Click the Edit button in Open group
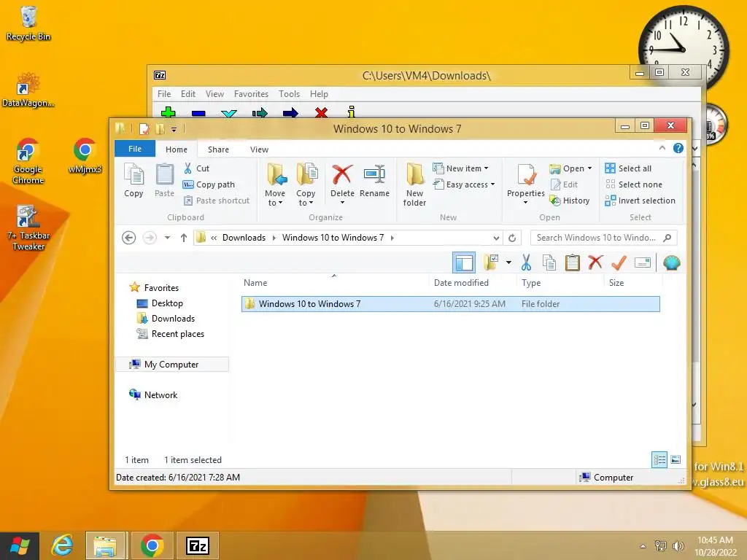The width and height of the screenshot is (747, 560). (564, 184)
